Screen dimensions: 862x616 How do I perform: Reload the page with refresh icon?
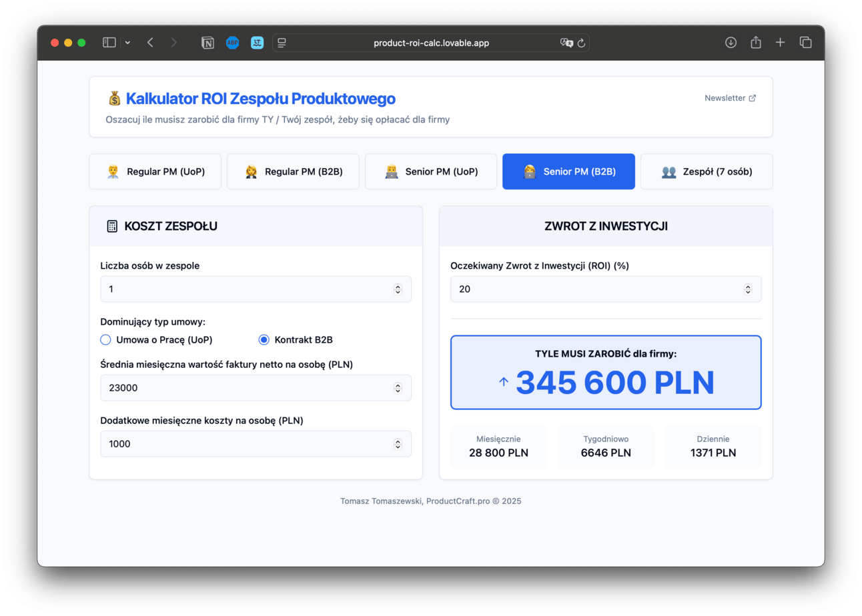click(x=581, y=43)
